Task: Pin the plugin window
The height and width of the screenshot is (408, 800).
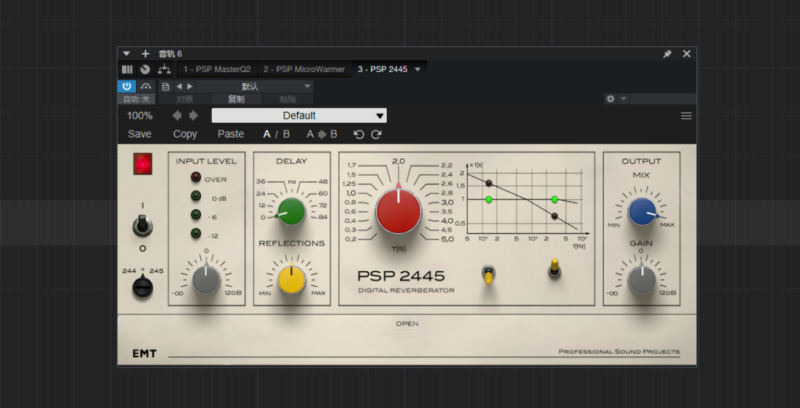Action: click(x=667, y=53)
